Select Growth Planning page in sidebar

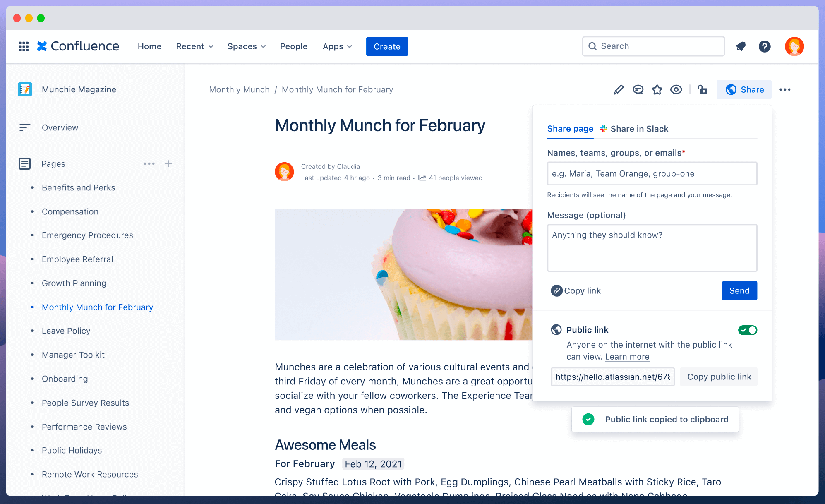74,282
